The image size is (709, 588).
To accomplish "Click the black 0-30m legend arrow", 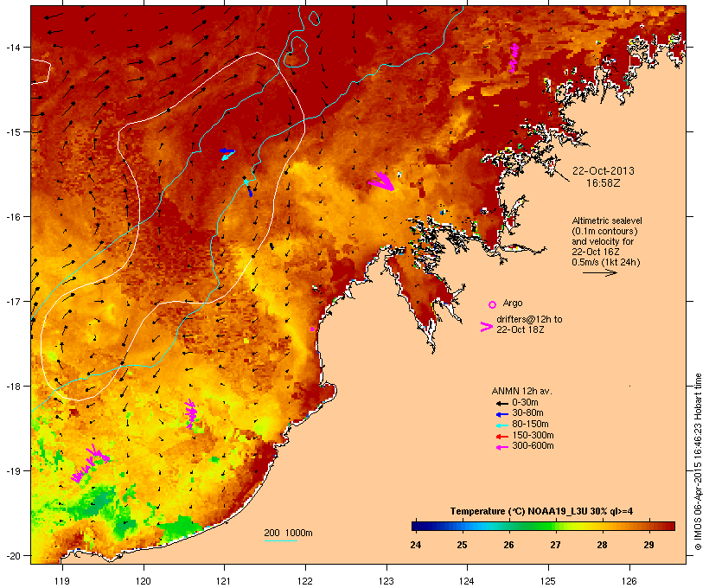I will click(x=501, y=404).
